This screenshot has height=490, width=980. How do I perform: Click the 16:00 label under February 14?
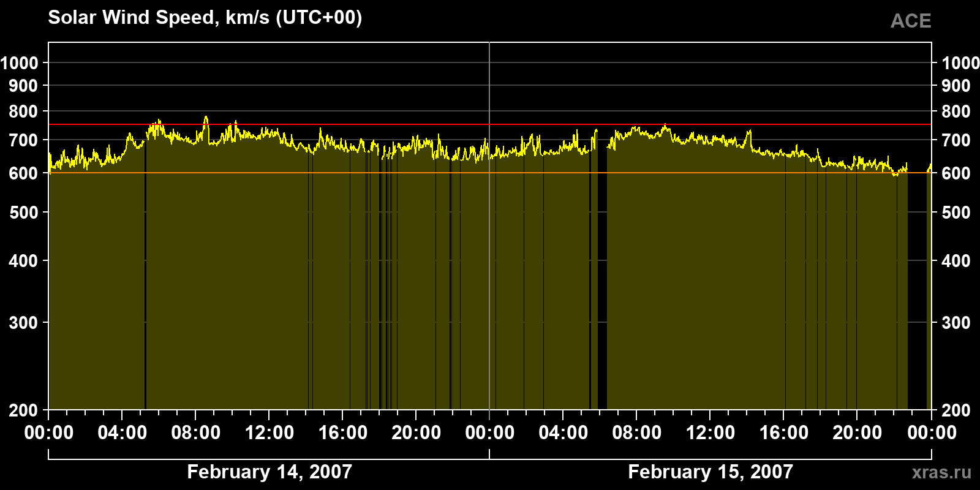343,433
